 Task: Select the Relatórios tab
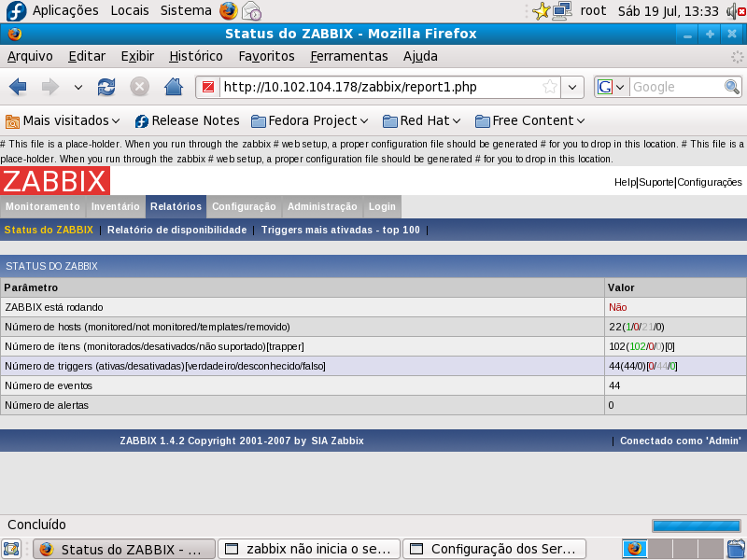(x=176, y=206)
